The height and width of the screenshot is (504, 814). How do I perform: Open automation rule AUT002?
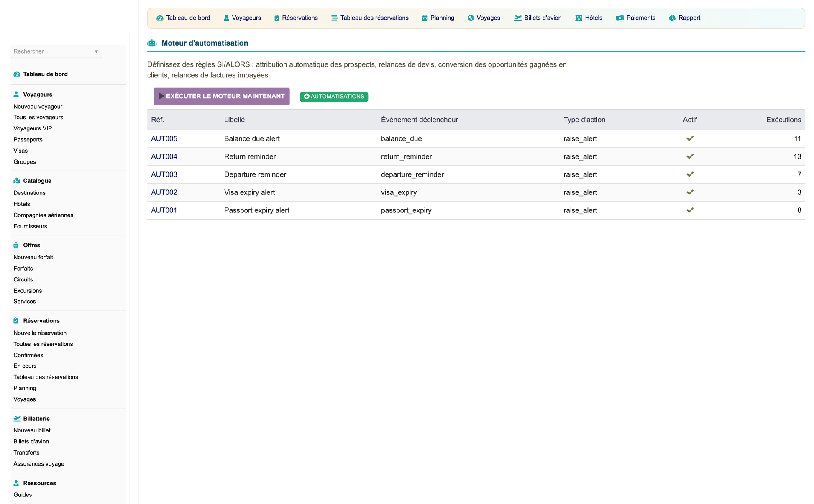click(x=164, y=192)
